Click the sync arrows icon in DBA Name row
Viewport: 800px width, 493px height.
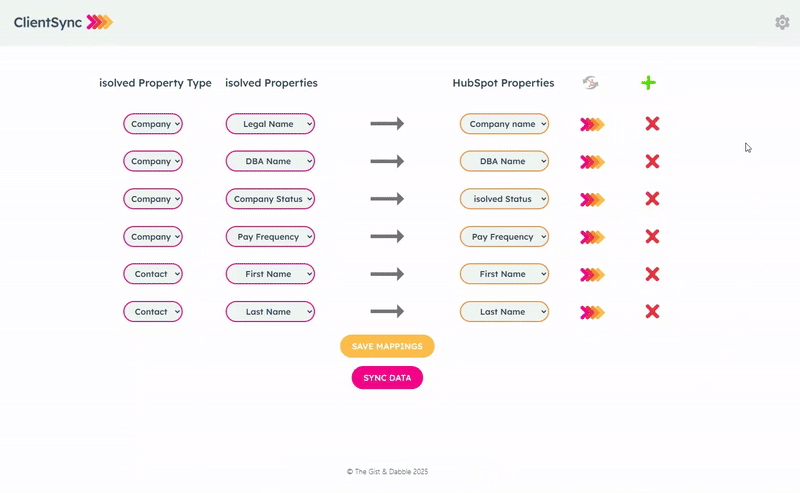pos(592,162)
